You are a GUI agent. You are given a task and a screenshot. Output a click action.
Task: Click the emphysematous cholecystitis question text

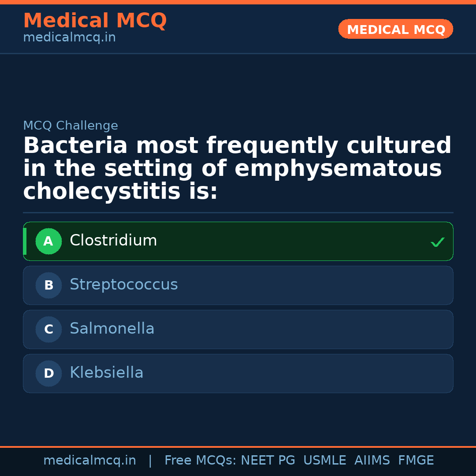click(237, 169)
